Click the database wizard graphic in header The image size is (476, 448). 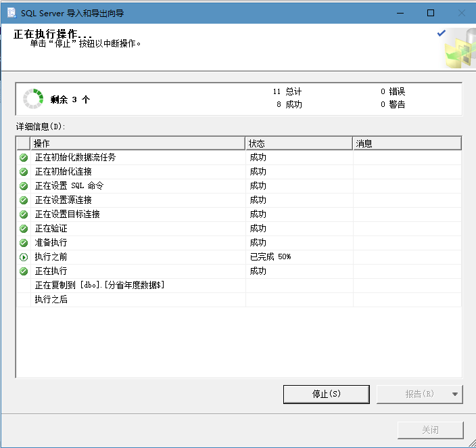point(460,48)
